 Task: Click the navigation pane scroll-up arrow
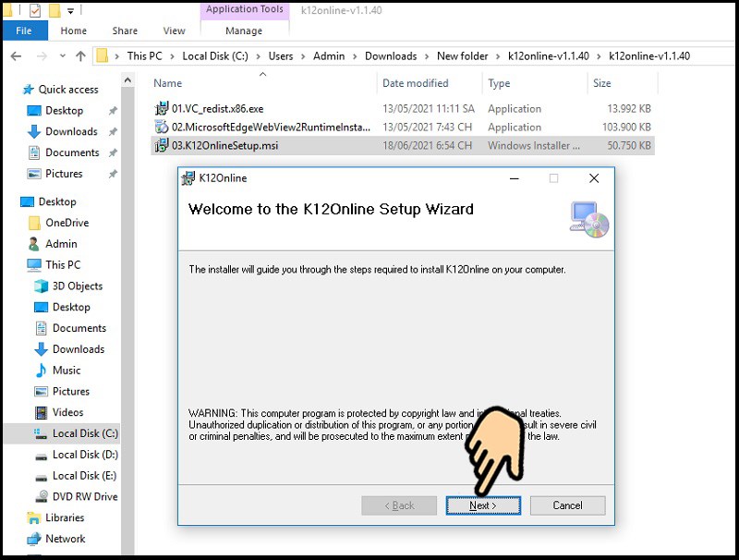(x=127, y=80)
